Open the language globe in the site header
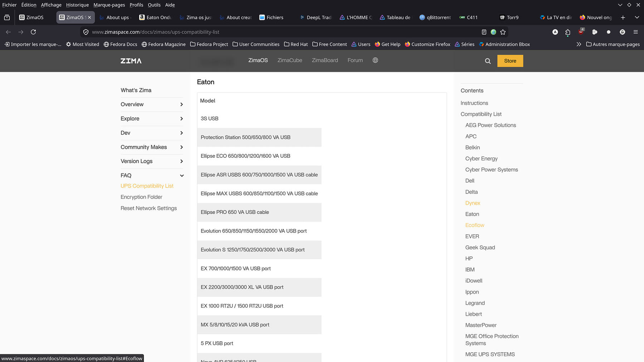The image size is (644, 362). coord(375,60)
